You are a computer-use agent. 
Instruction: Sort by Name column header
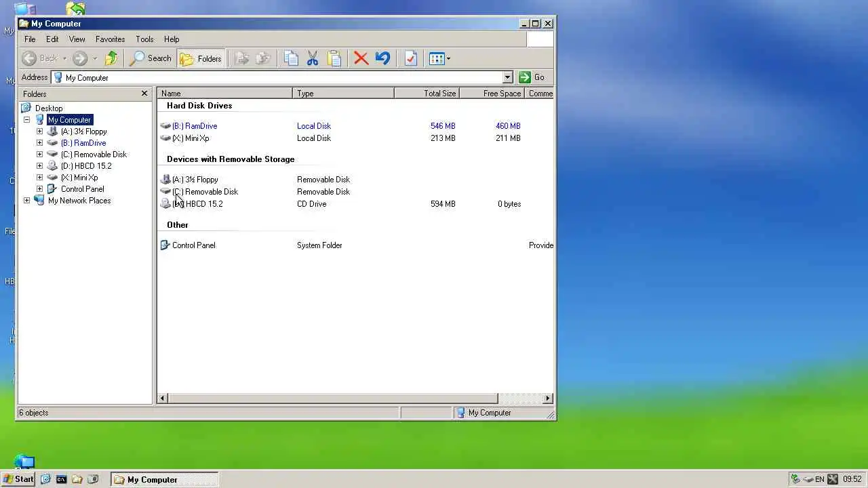pos(225,94)
